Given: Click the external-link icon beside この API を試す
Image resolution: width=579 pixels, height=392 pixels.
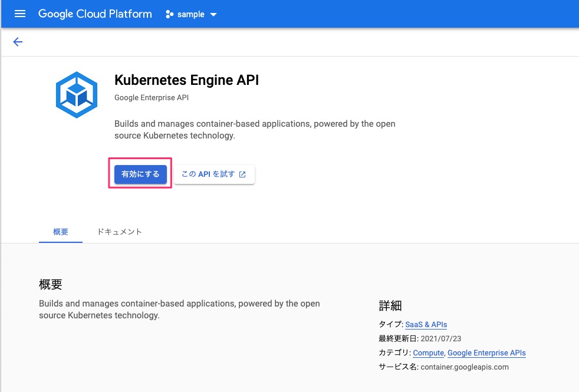Looking at the screenshot, I should 242,174.
